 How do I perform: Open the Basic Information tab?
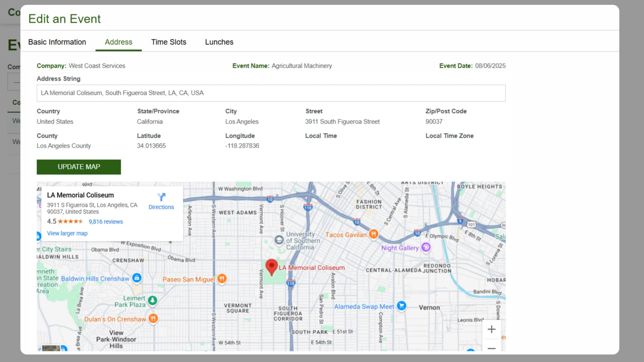[57, 42]
